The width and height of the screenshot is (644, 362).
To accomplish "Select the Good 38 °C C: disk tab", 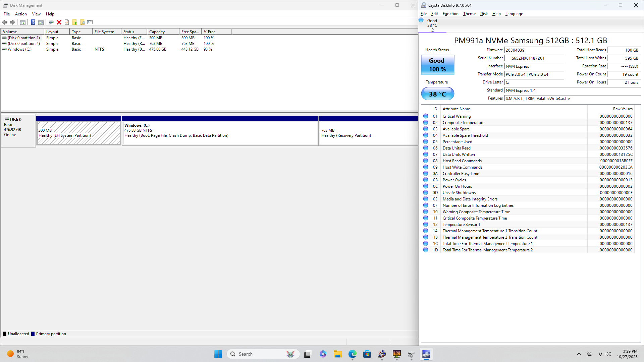I will coord(432,25).
